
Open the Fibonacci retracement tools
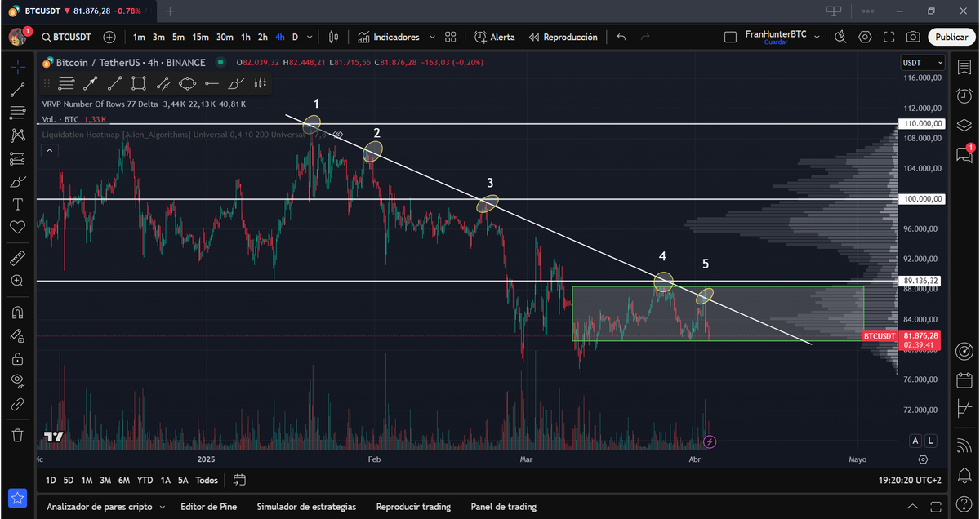point(17,113)
